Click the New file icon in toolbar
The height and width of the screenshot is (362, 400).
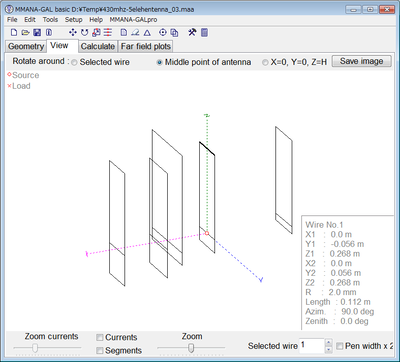[14, 32]
